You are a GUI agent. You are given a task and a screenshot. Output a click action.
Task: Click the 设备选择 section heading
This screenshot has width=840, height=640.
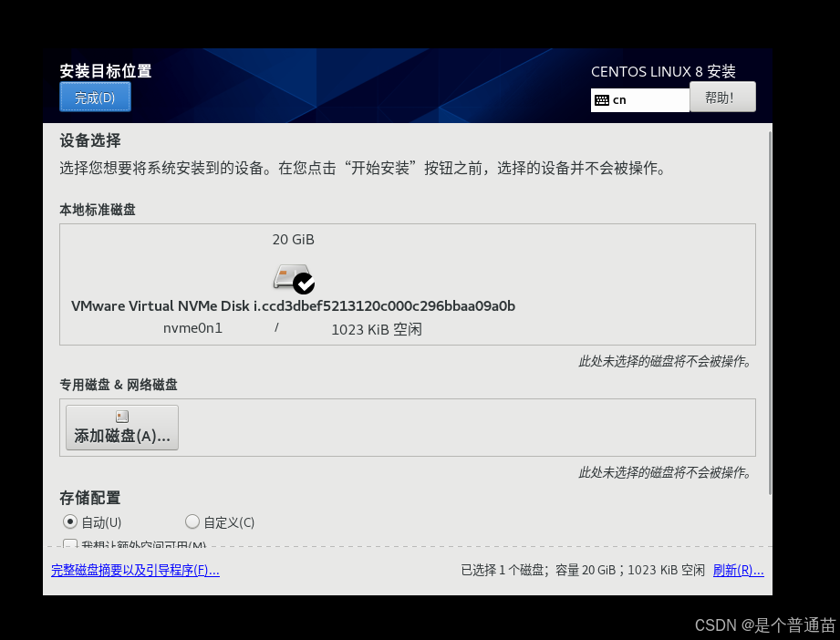[90, 140]
